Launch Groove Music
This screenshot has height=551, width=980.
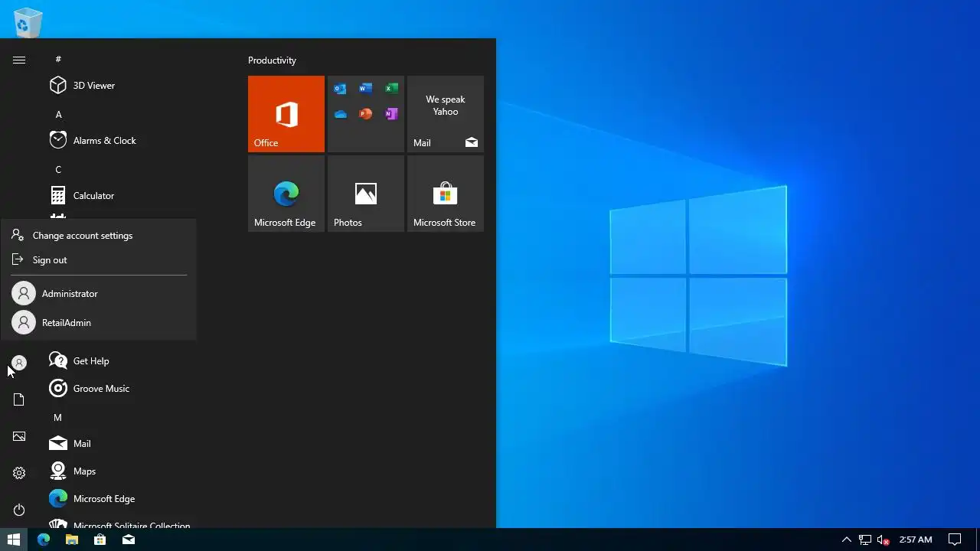click(122, 389)
